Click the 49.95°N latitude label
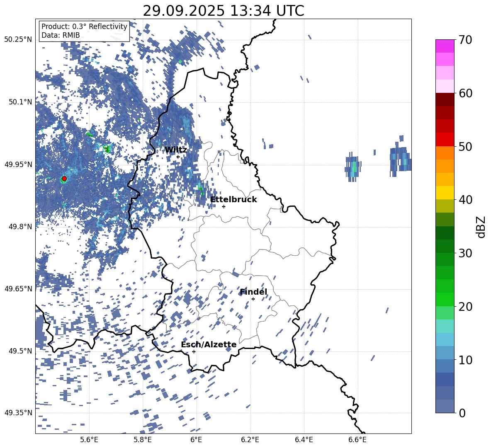Screen dimensions: 491x448 click(18, 165)
